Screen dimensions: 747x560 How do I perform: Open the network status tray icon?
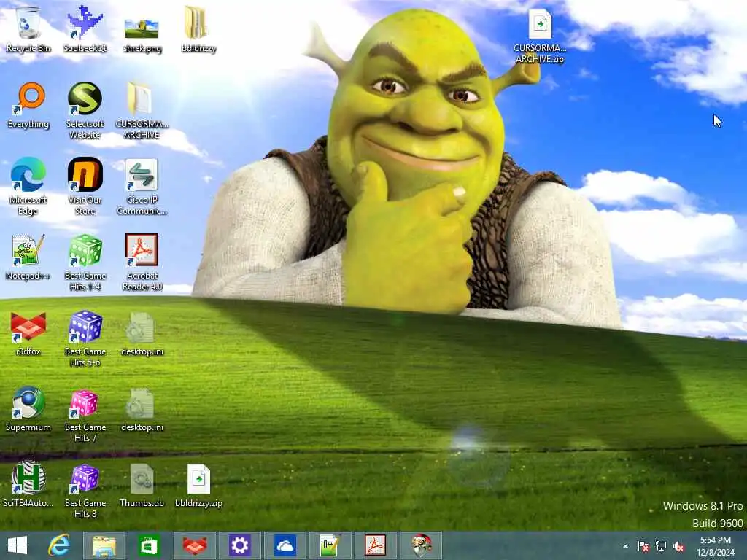click(661, 546)
